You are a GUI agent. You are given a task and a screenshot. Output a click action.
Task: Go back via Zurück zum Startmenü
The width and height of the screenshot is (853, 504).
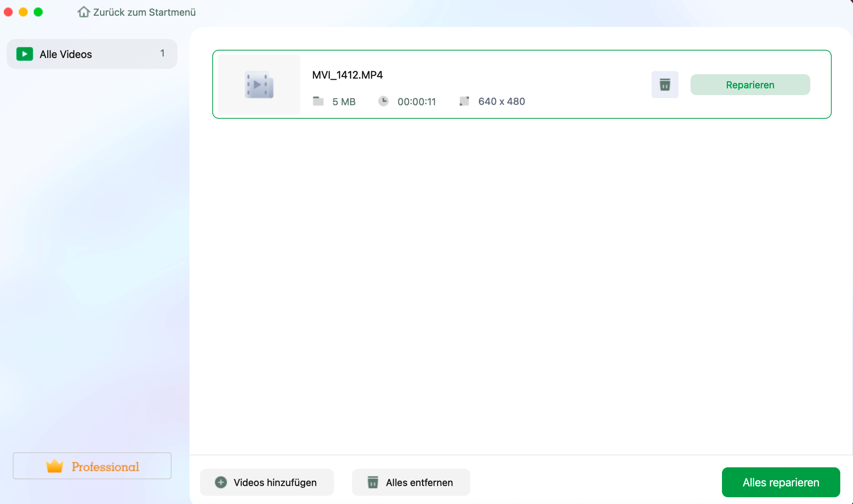[137, 12]
